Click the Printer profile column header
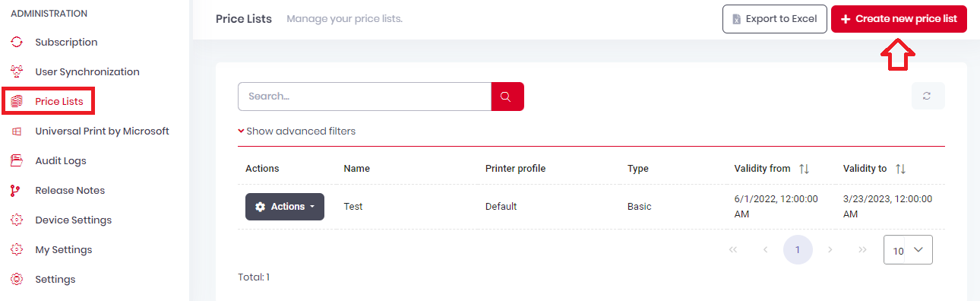This screenshot has width=980, height=301. 516,169
